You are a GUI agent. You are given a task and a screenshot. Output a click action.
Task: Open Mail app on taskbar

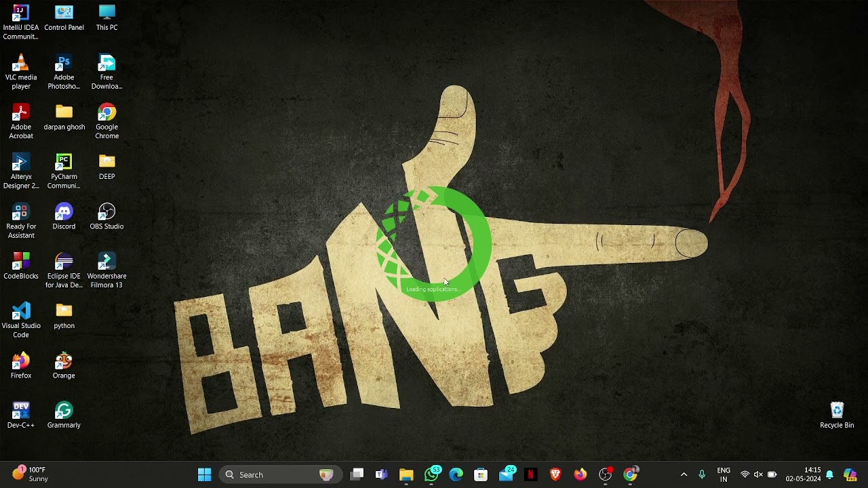click(x=506, y=474)
